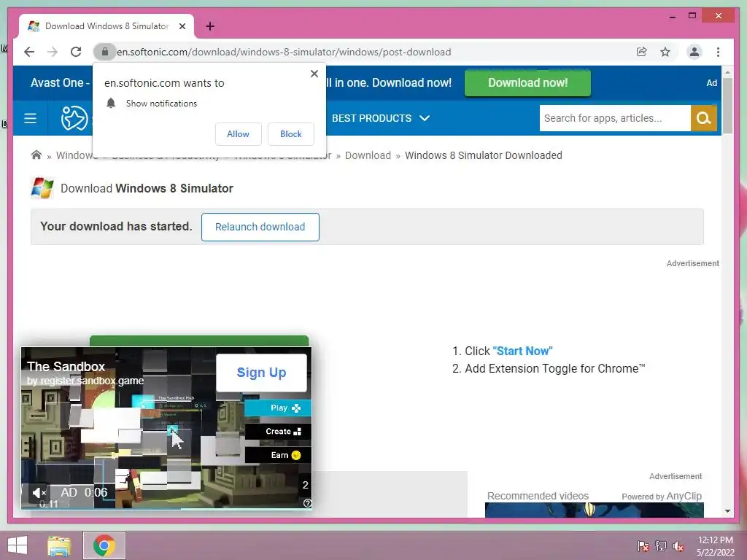
Task: Open the Softonic hamburger menu
Action: [x=30, y=118]
